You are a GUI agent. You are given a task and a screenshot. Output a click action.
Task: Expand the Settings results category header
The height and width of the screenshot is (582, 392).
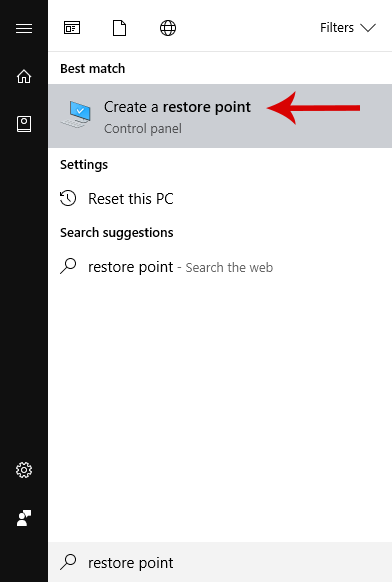point(84,165)
